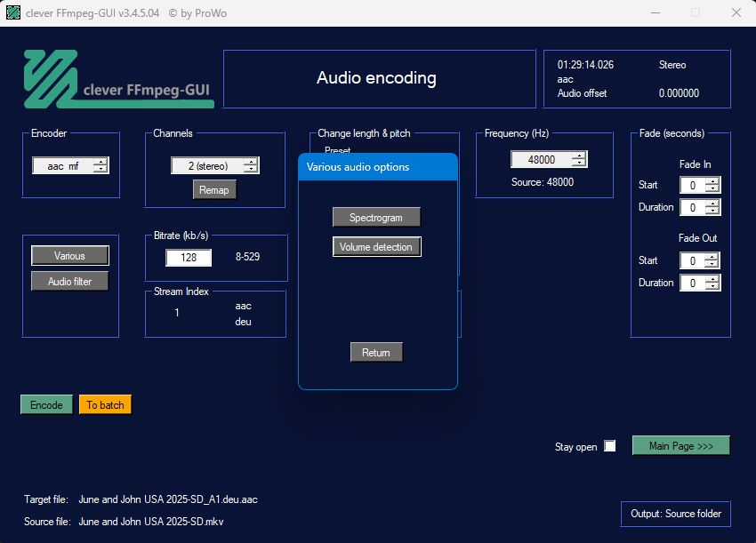756x543 pixels.
Task: Click source file name June and John USA 2025-SD.mkv
Action: click(x=151, y=522)
